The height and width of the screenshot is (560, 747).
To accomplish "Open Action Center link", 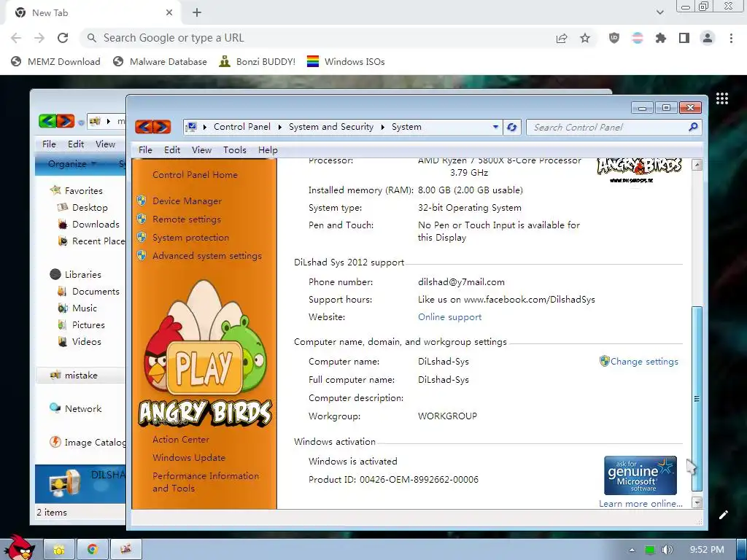I will point(181,440).
